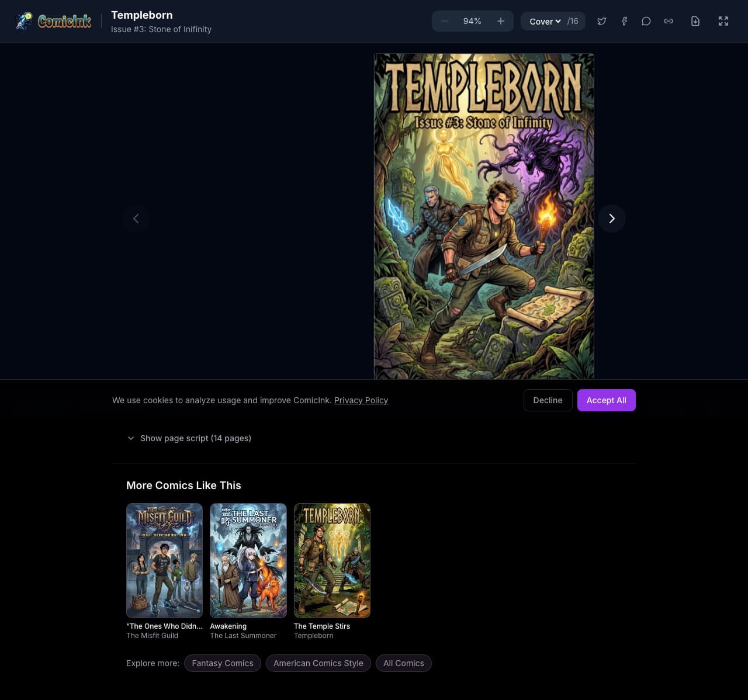
Task: Enter fullscreen reading mode
Action: 723,21
